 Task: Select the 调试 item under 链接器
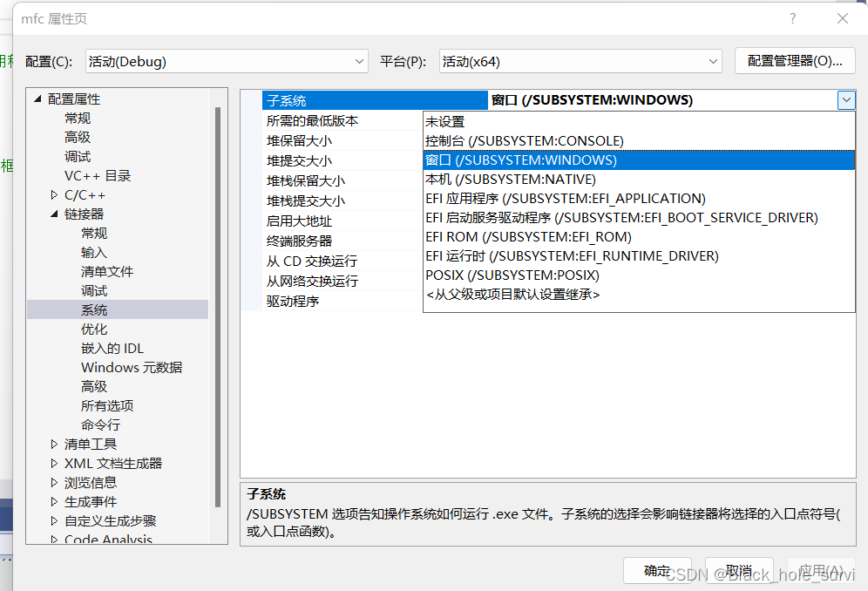coord(94,290)
